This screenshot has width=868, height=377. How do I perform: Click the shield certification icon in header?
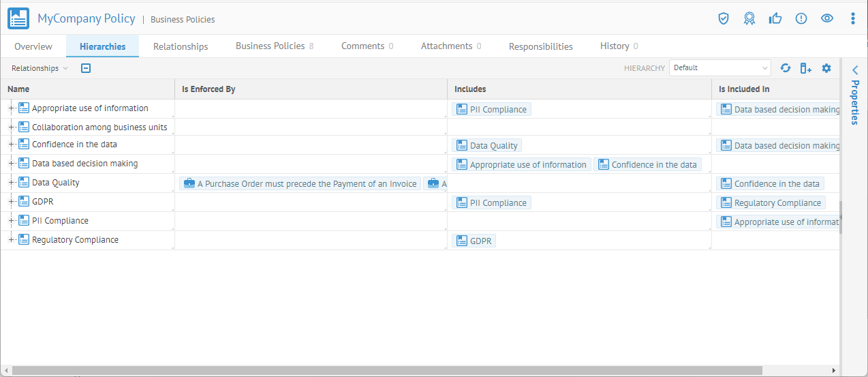[724, 18]
